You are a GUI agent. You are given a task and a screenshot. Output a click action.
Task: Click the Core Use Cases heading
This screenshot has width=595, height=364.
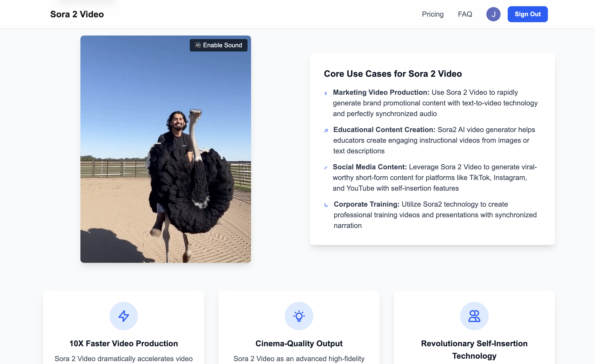[x=393, y=73]
